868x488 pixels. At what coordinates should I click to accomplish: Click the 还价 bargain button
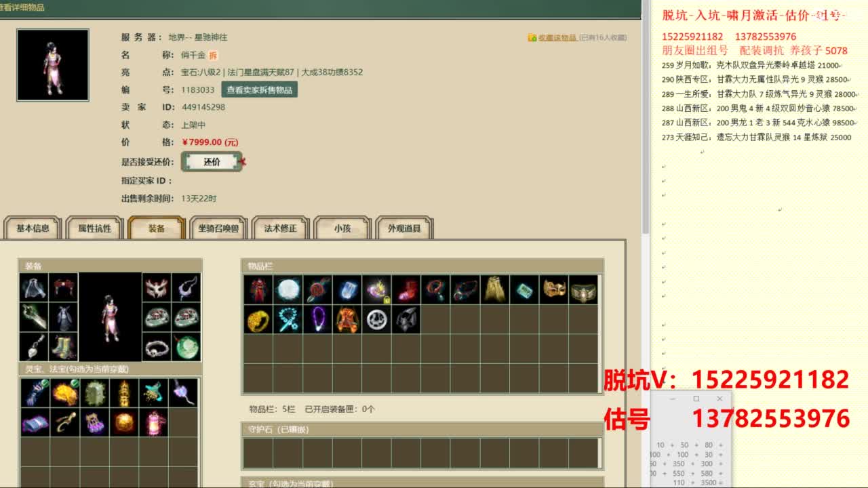click(x=212, y=162)
